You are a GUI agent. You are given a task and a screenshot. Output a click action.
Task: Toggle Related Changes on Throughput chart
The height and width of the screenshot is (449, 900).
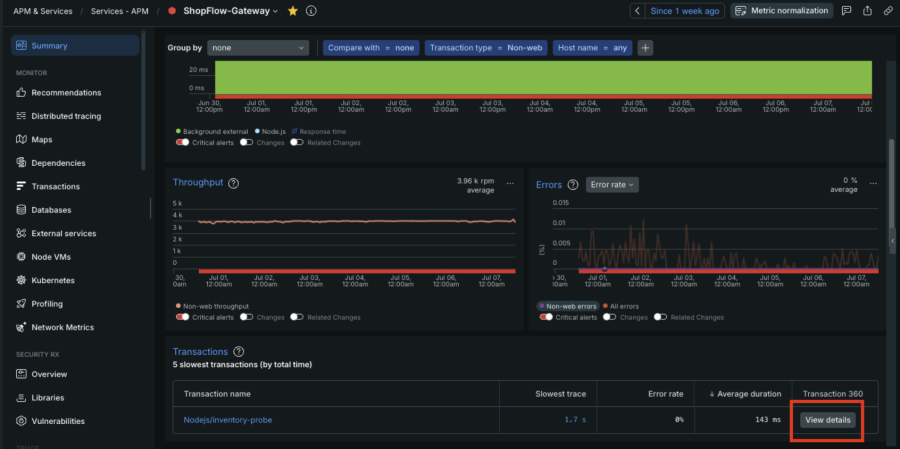pos(297,317)
